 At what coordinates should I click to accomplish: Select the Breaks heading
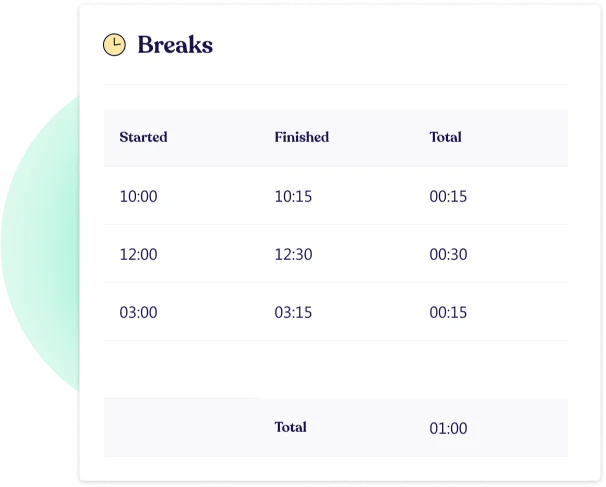(175, 45)
